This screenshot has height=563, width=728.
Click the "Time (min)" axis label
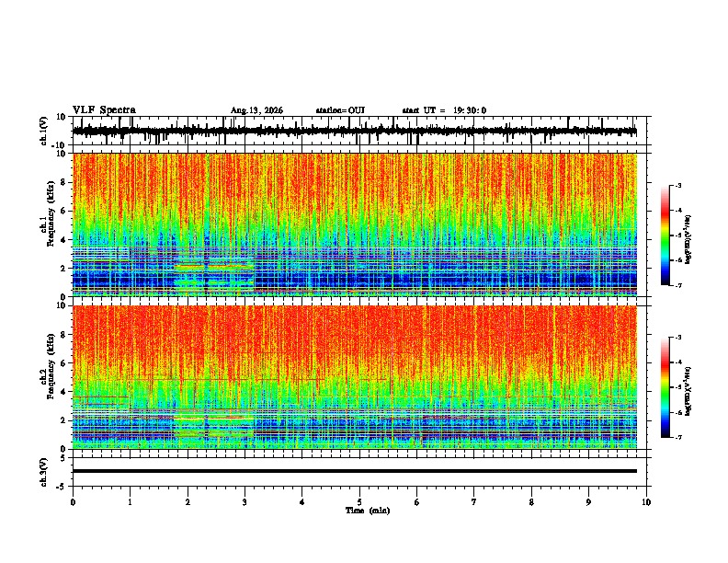pos(368,511)
